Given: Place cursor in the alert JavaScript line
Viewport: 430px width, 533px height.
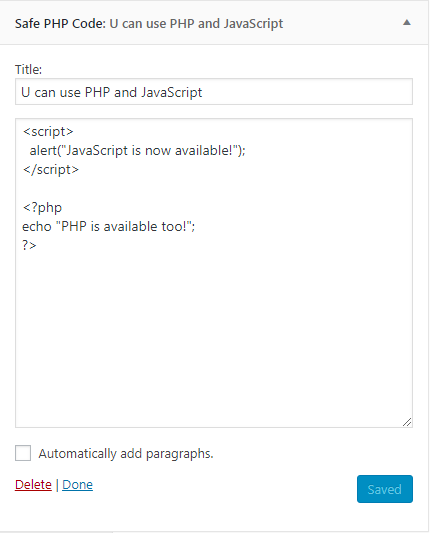Looking at the screenshot, I should 137,151.
